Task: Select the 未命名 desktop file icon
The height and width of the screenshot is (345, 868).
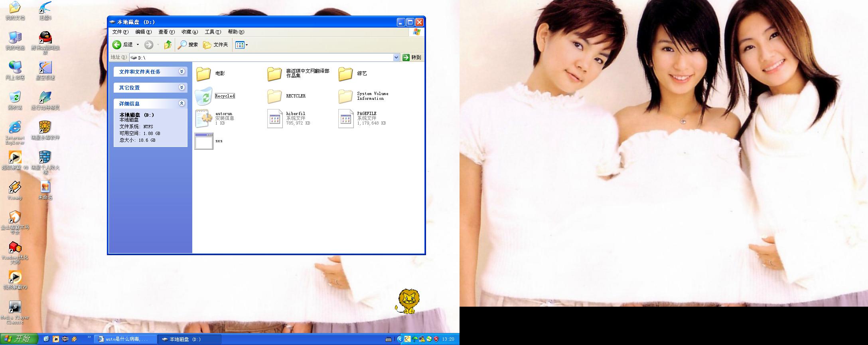Action: pos(45,190)
